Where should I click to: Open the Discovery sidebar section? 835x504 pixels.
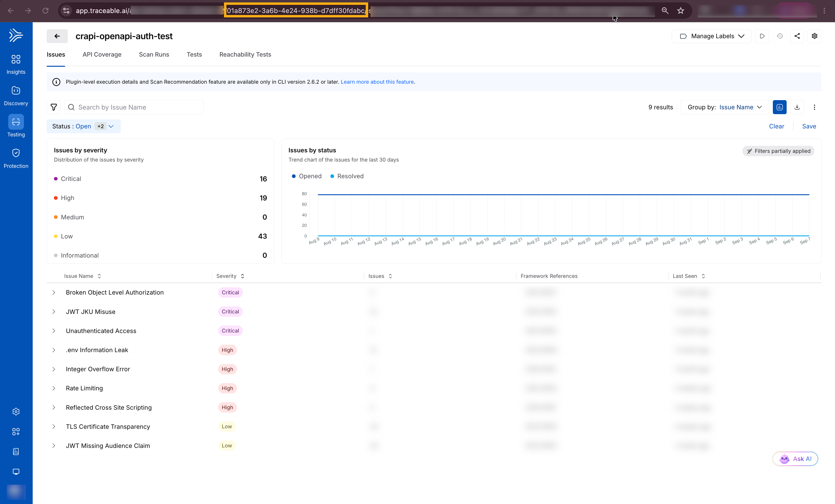click(16, 96)
